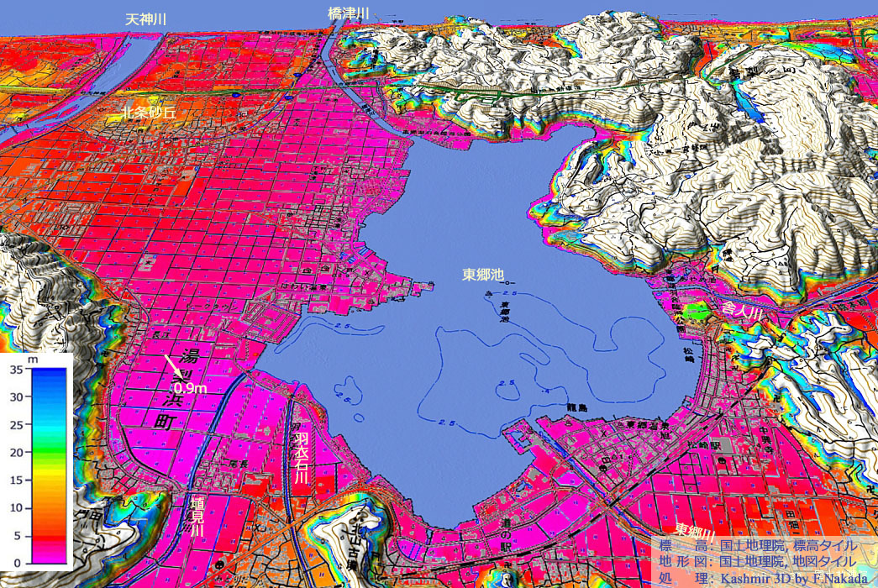
Task: Click the white arrow near 0.9m
Action: coord(175,366)
